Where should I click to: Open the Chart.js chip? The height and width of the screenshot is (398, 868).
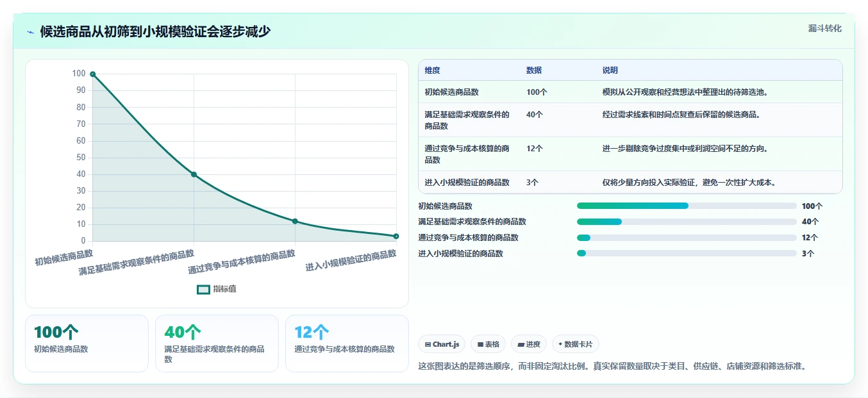pyautogui.click(x=442, y=344)
